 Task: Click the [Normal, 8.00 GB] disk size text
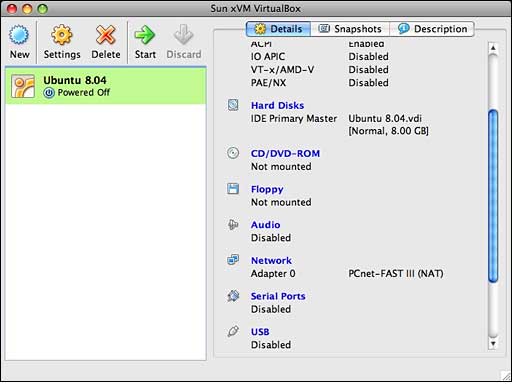click(x=388, y=131)
